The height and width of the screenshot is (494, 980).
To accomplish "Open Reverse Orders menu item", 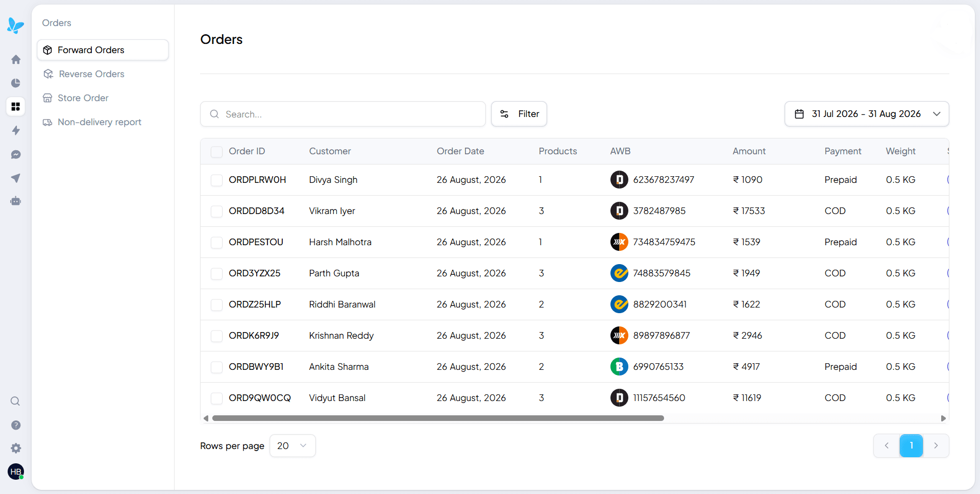I will [103, 74].
